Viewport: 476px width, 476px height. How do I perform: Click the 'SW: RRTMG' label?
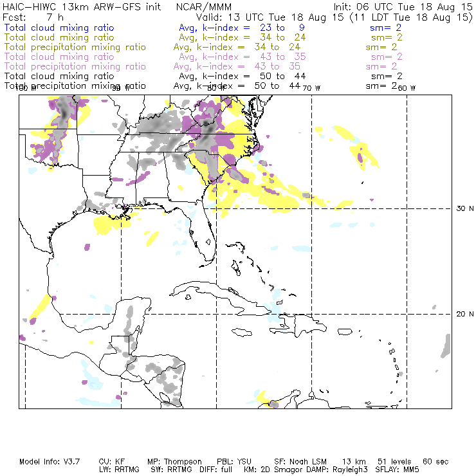pyautogui.click(x=172, y=470)
